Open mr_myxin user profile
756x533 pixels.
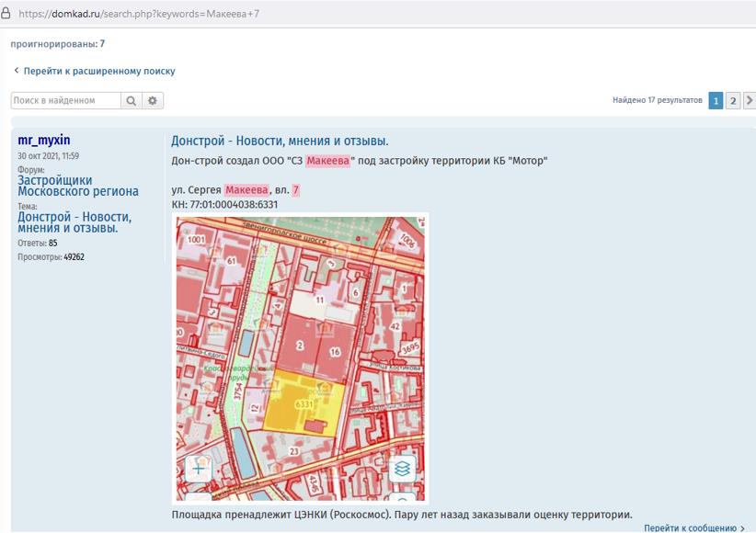pos(43,141)
